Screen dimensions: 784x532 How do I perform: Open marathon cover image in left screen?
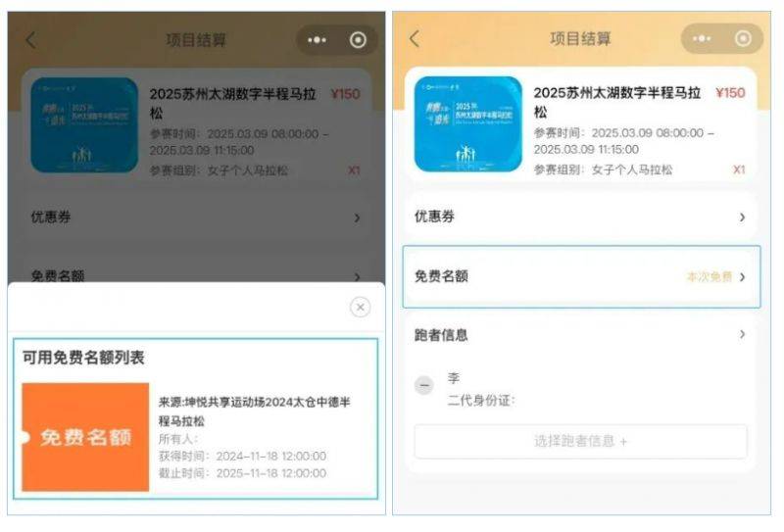pyautogui.click(x=84, y=125)
